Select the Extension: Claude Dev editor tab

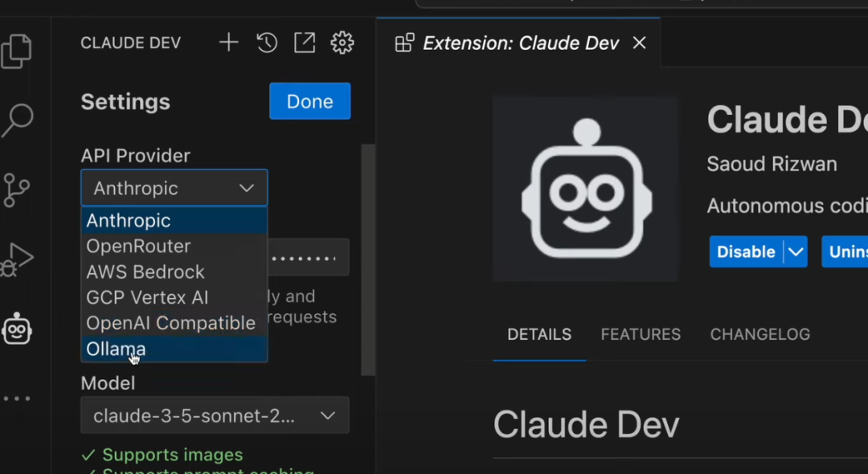click(x=520, y=43)
